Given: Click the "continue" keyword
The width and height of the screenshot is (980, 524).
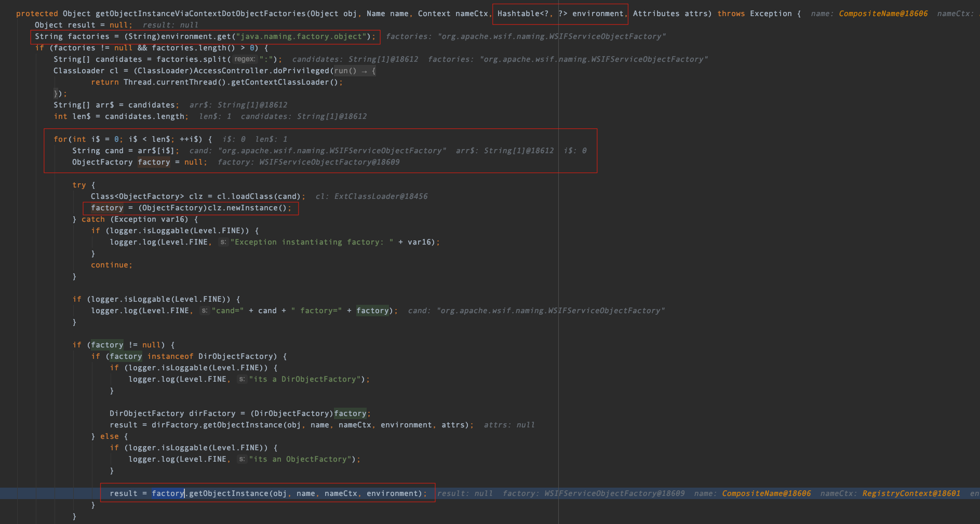Looking at the screenshot, I should click(x=110, y=265).
